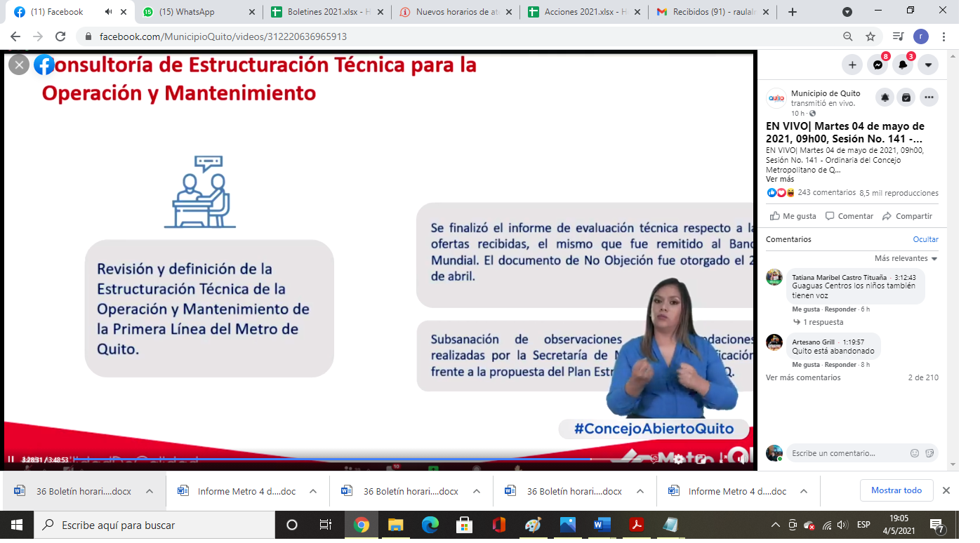Click the address bar URL

click(x=223, y=36)
